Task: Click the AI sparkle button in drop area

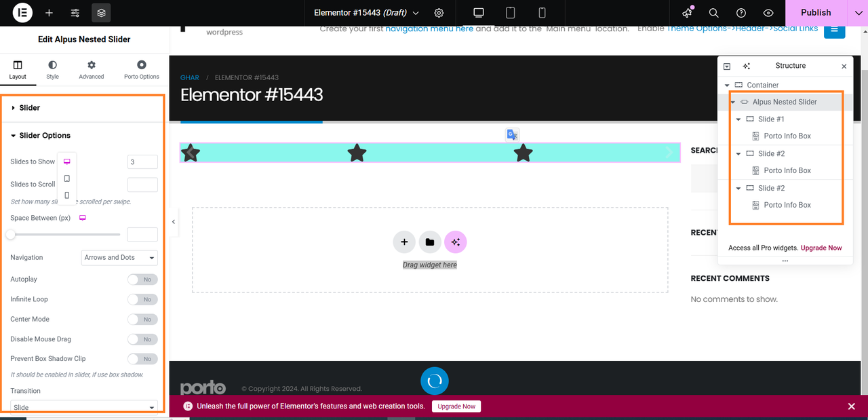Action: pos(456,242)
